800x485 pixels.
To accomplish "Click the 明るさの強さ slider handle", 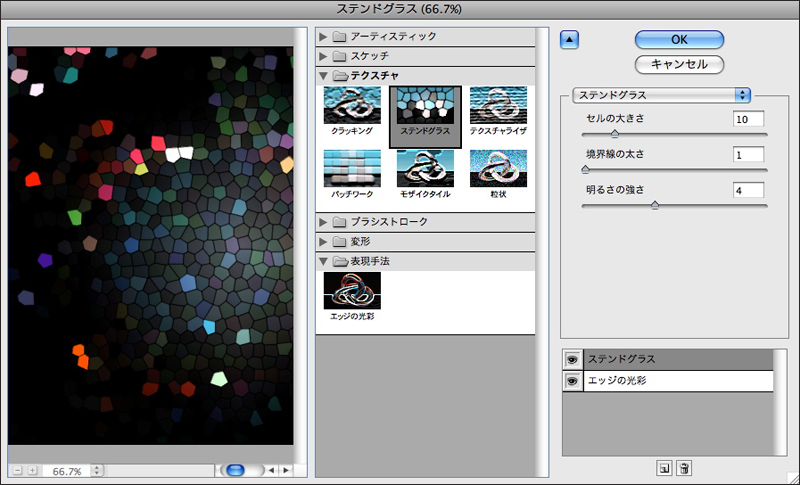I will point(655,204).
